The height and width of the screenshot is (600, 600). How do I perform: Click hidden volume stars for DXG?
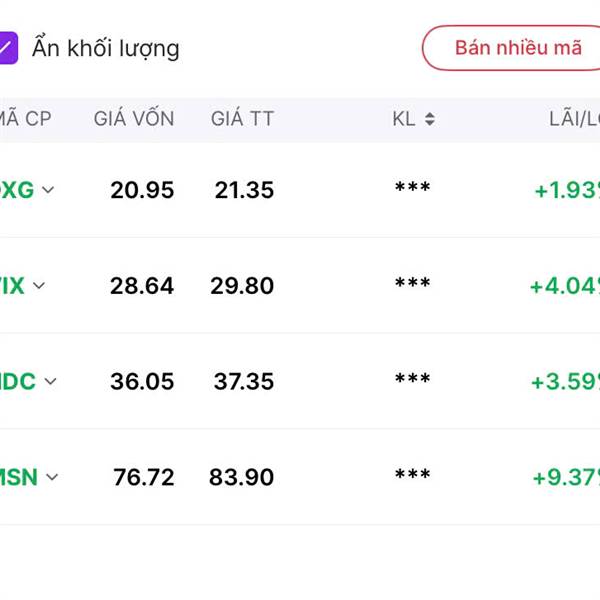tap(412, 190)
